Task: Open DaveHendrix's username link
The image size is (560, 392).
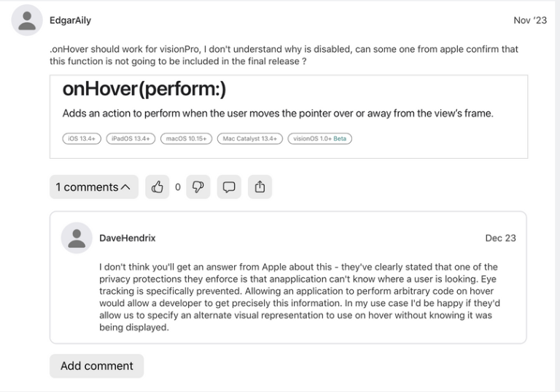Action: [127, 238]
